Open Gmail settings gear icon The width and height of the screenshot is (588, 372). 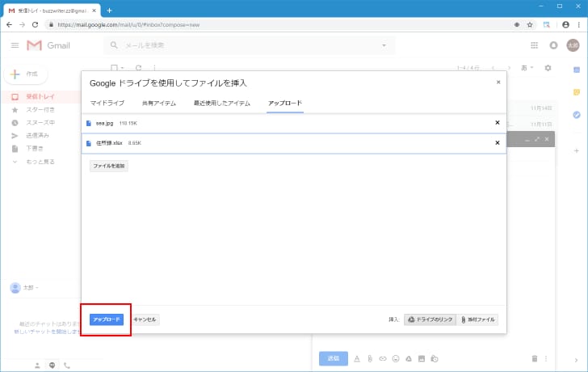pyautogui.click(x=548, y=68)
